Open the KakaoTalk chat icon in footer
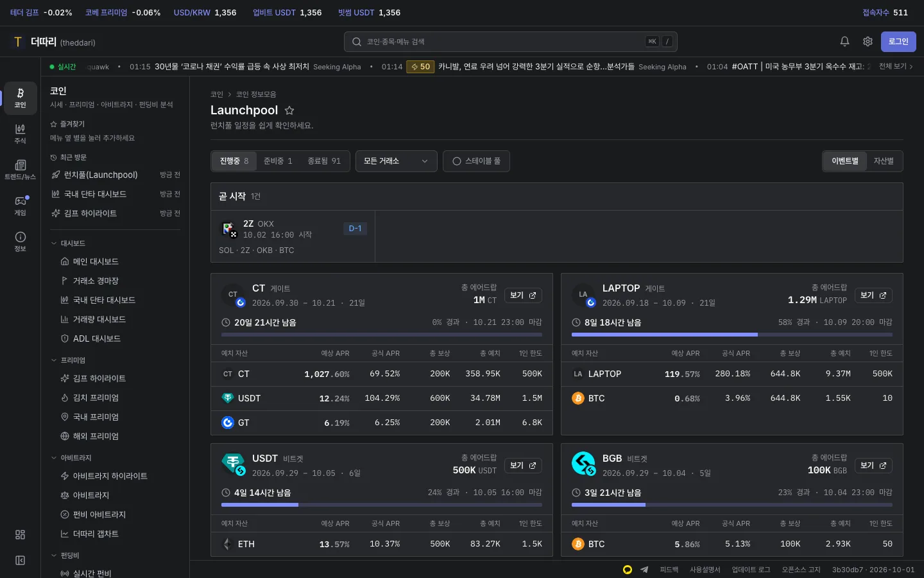The height and width of the screenshot is (578, 924). 628,570
